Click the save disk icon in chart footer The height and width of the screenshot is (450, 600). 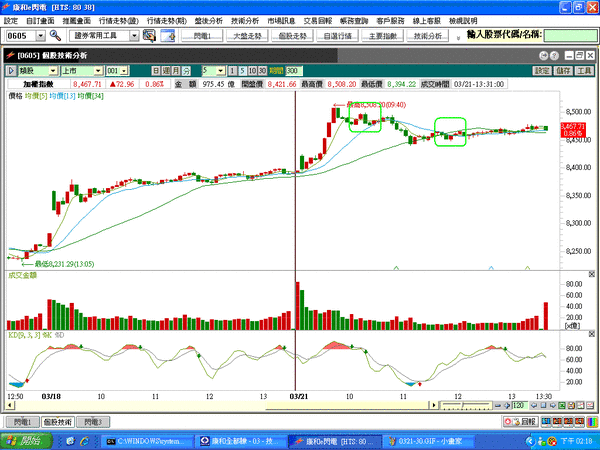pos(571,406)
